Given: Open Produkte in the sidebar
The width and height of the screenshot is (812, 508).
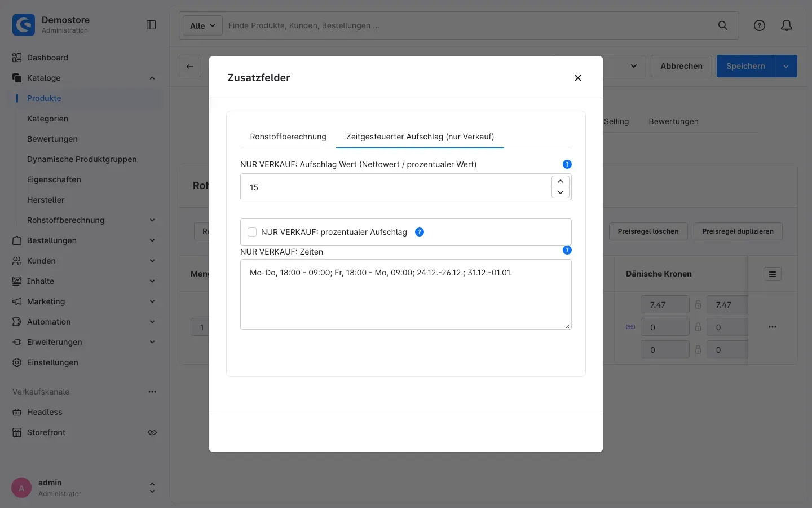Looking at the screenshot, I should pos(44,98).
